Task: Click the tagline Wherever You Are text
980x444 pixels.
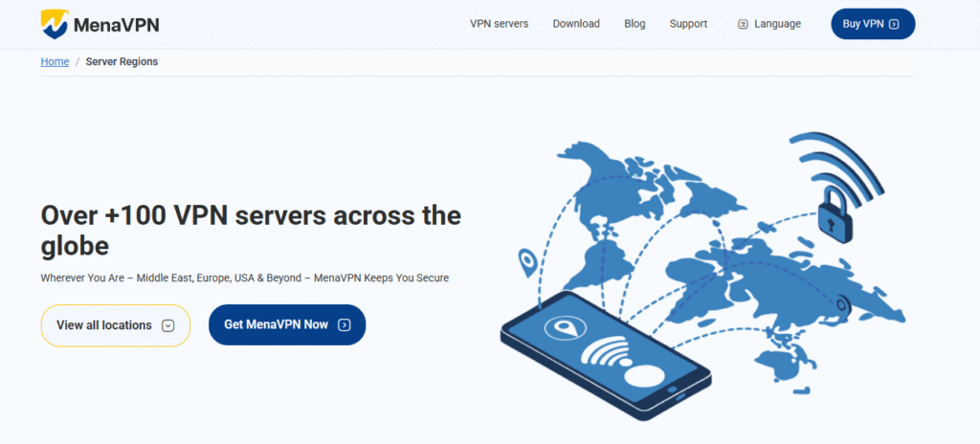Action: pos(244,277)
